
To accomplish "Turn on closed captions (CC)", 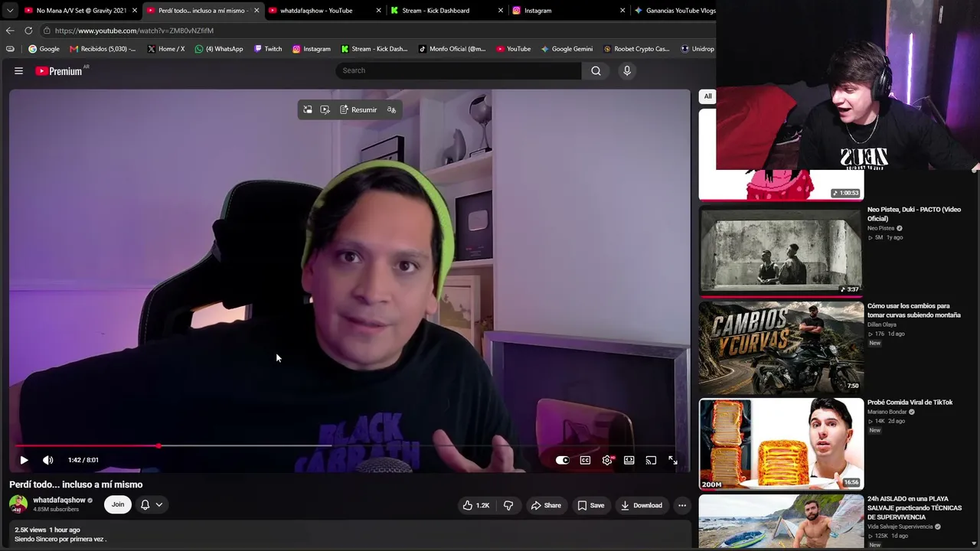I will point(585,460).
